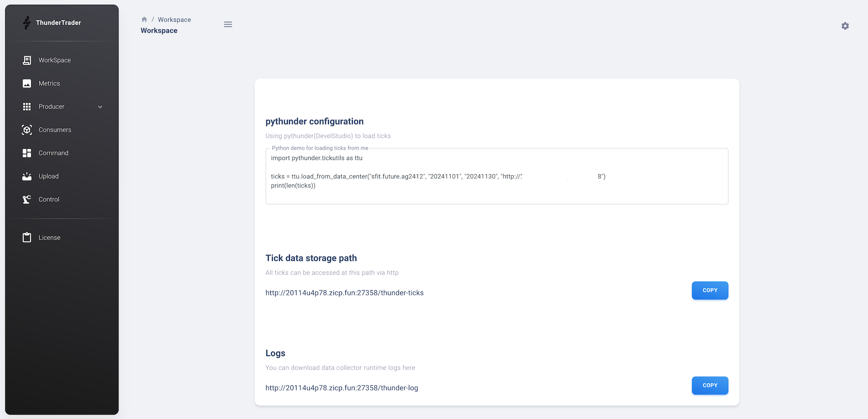Click the 'Tick data storage path' heading
The image size is (868, 419).
point(311,258)
